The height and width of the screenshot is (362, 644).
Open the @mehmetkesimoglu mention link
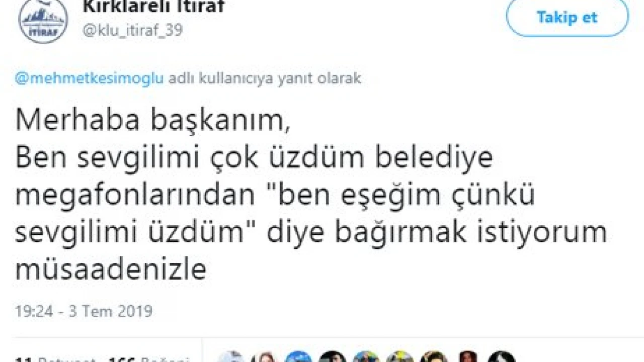[x=90, y=79]
